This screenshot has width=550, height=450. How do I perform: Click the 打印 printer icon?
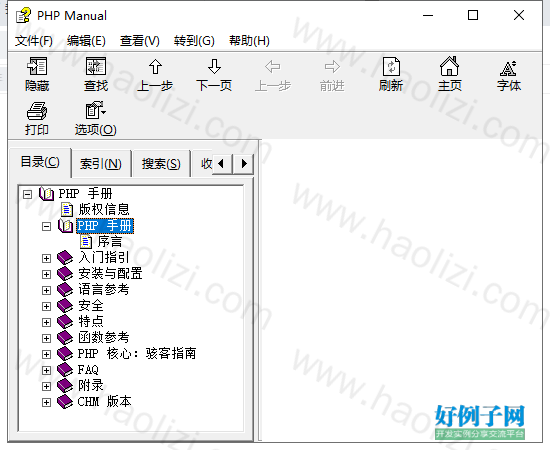click(x=37, y=111)
